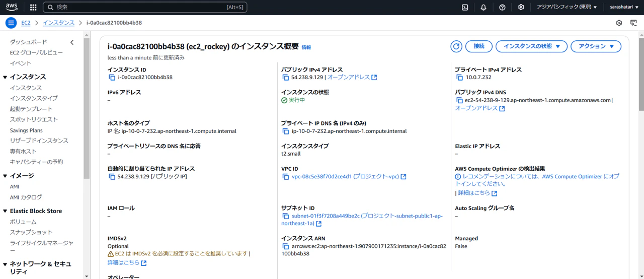Image resolution: width=644 pixels, height=279 pixels.
Task: Click the EC2 breadcrumb link
Action: 26,23
